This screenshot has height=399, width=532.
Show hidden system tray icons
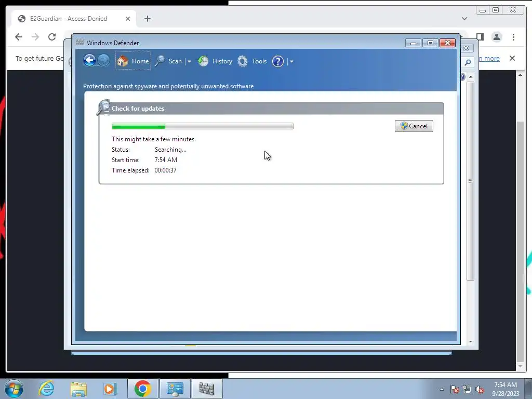(x=442, y=389)
